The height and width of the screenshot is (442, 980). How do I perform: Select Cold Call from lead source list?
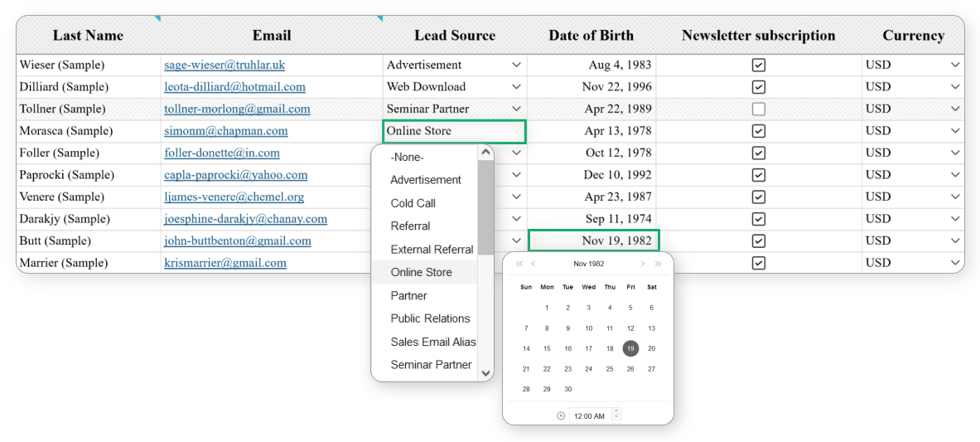(x=413, y=203)
